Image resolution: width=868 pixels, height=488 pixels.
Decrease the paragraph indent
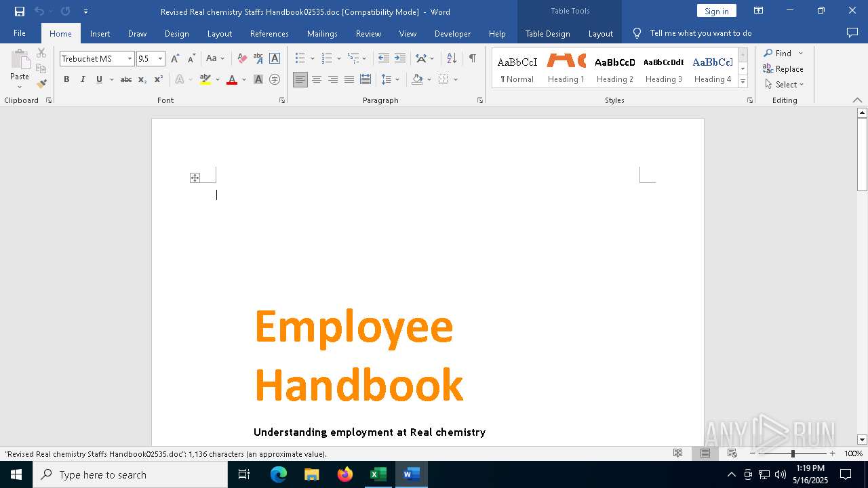click(384, 58)
